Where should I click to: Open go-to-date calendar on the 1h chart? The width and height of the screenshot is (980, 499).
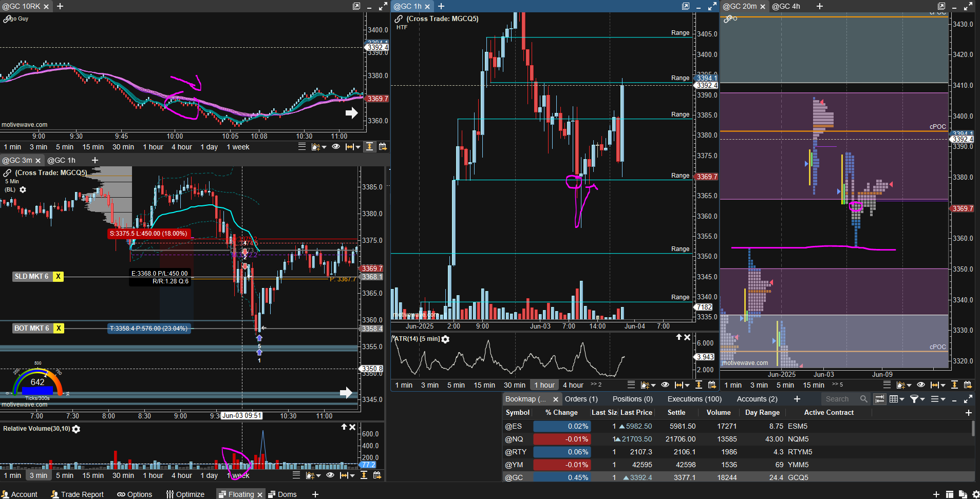tap(712, 385)
